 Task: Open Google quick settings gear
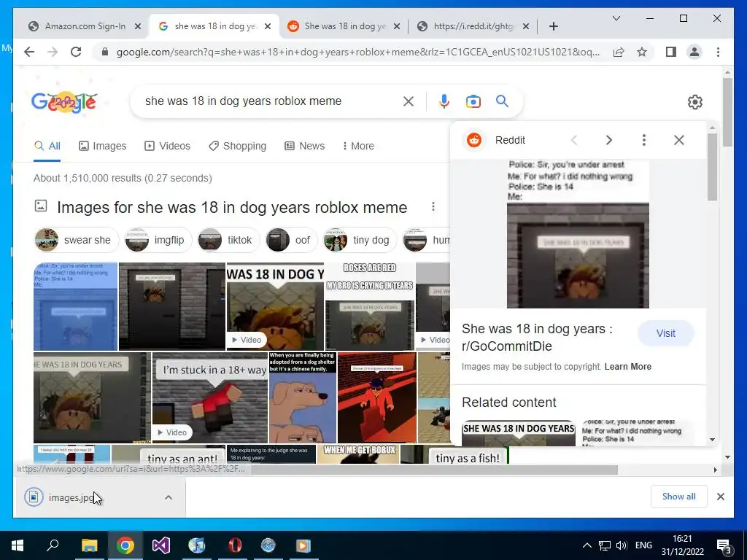click(695, 102)
